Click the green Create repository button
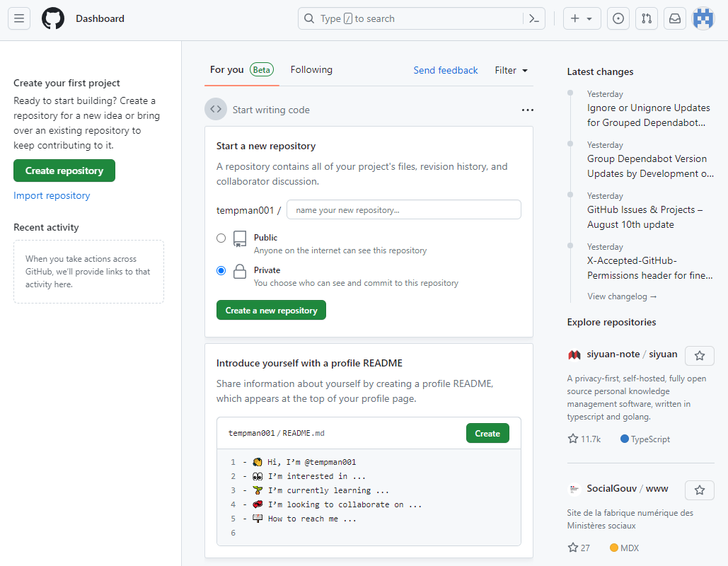The height and width of the screenshot is (566, 728). (x=64, y=171)
